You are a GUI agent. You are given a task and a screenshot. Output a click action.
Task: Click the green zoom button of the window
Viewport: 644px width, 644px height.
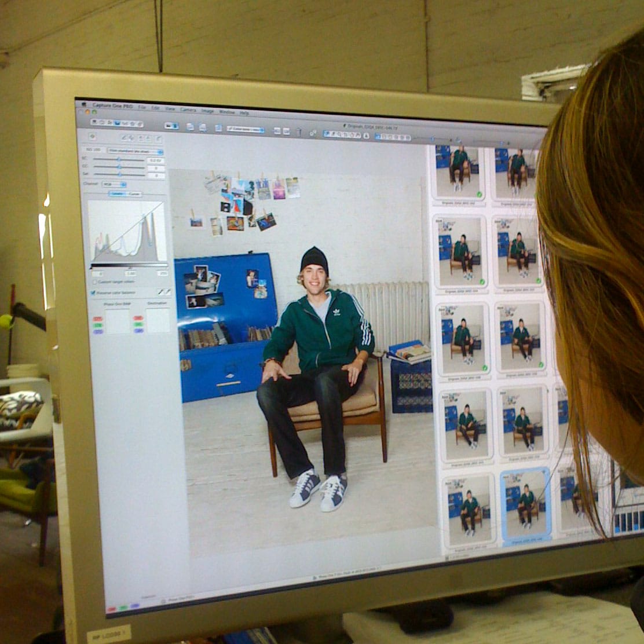coord(96,111)
